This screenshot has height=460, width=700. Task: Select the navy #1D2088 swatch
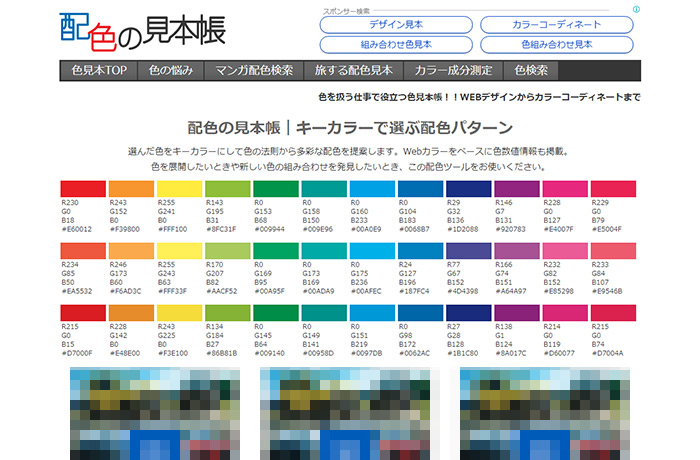[x=469, y=189]
